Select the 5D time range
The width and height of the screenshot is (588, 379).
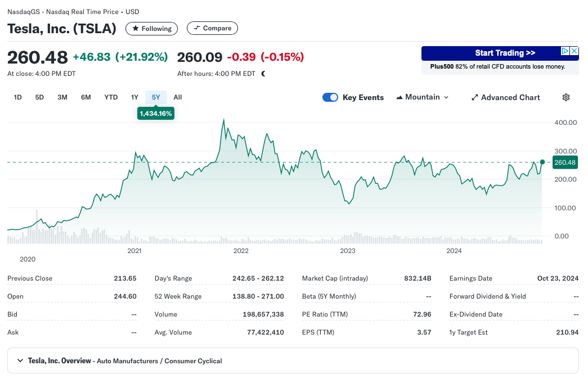39,97
